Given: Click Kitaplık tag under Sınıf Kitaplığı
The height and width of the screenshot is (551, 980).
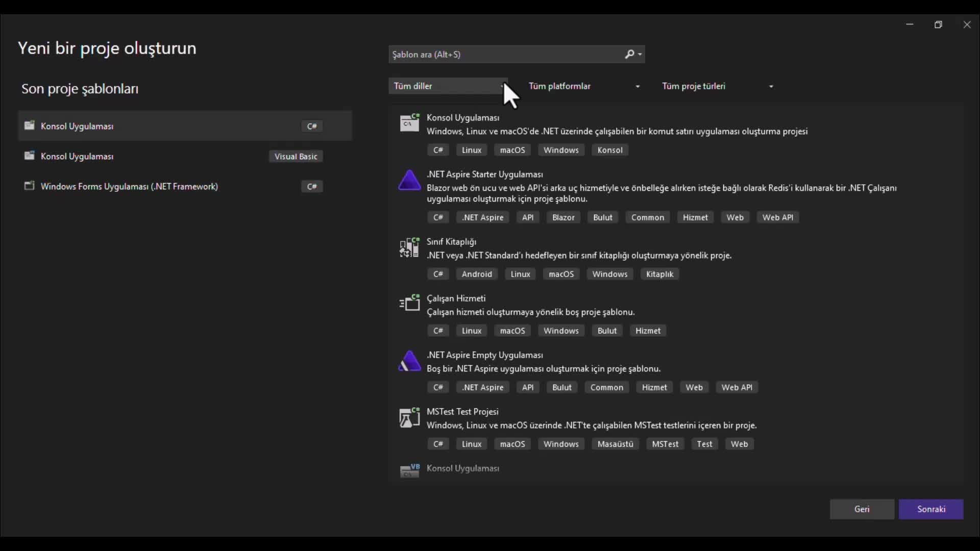Looking at the screenshot, I should coord(659,274).
